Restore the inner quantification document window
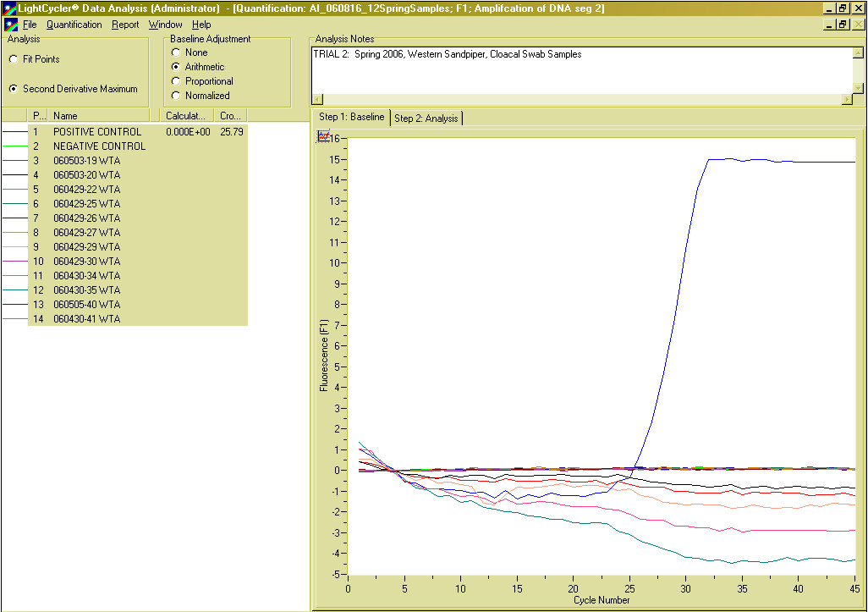Viewport: 868px width, 612px height. 843,25
